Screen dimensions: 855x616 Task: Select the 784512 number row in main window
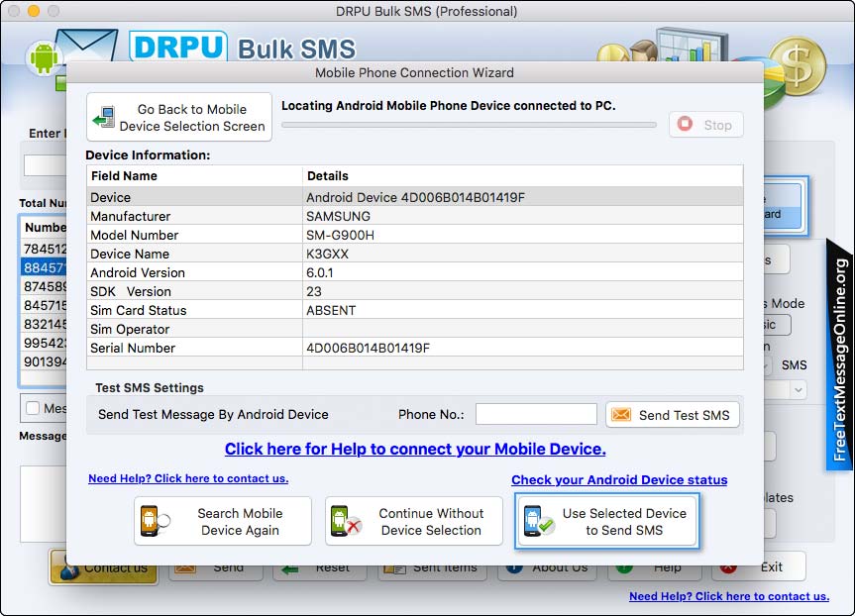coord(44,249)
